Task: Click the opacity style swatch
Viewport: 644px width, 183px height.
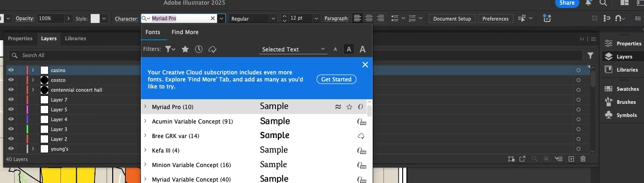Action: 95,19
